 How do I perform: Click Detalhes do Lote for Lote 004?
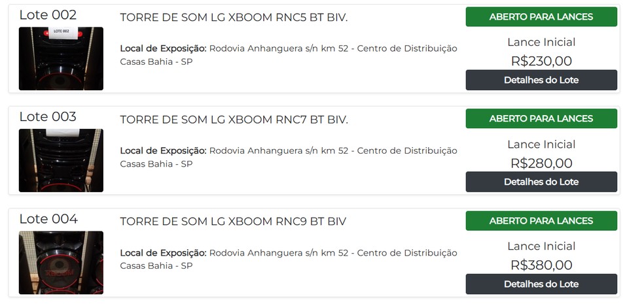tap(541, 284)
